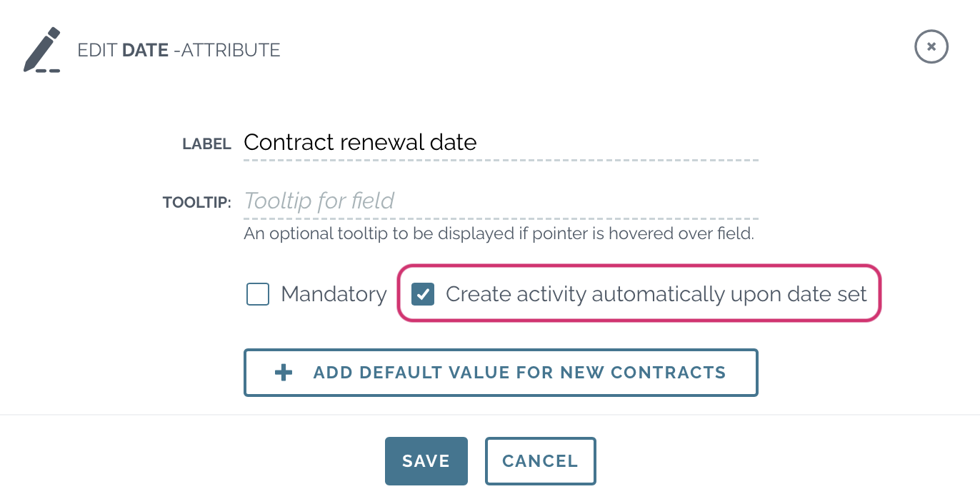
Task: Add default value for new contracts
Action: click(x=501, y=373)
